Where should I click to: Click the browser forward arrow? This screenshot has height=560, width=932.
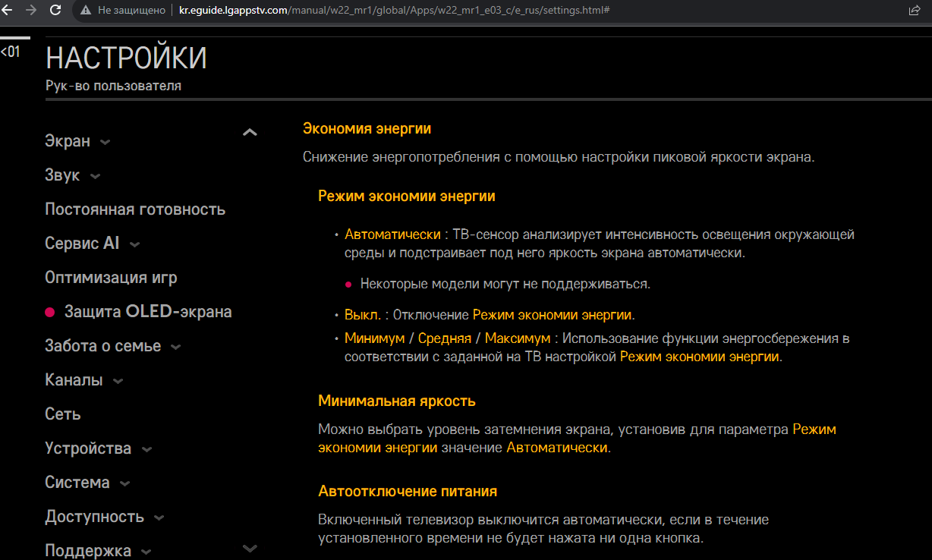point(31,11)
